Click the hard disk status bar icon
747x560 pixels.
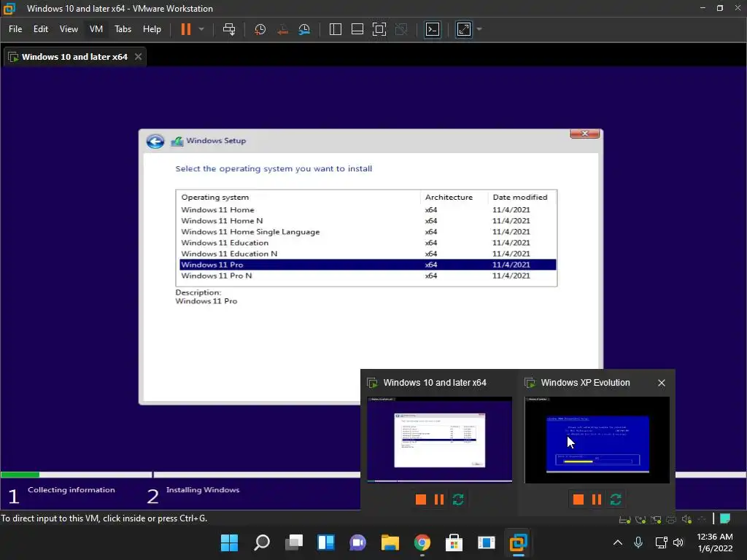(624, 519)
